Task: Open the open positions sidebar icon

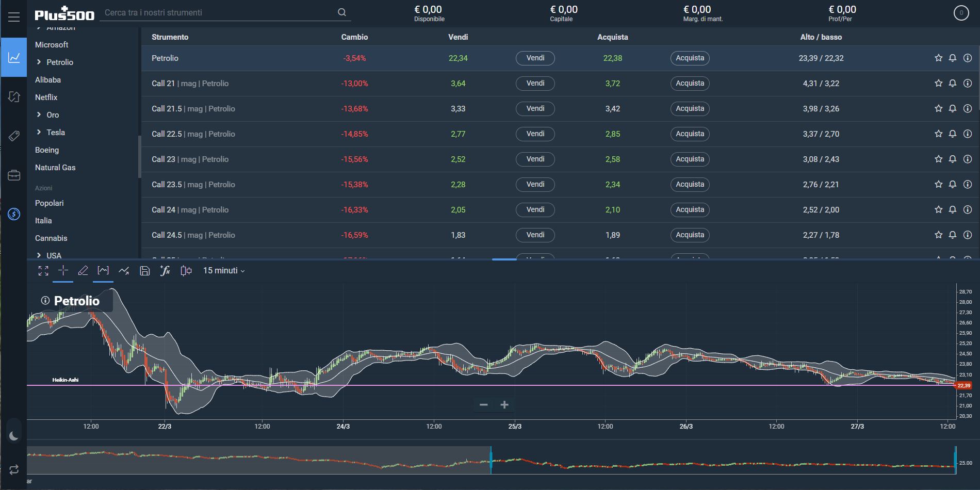Action: point(14,96)
